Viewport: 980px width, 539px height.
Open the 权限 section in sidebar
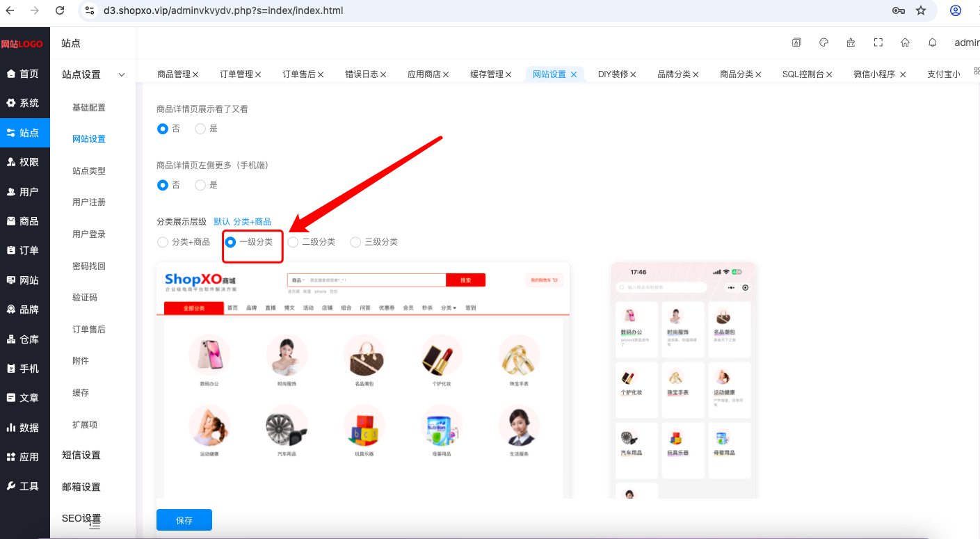(25, 162)
